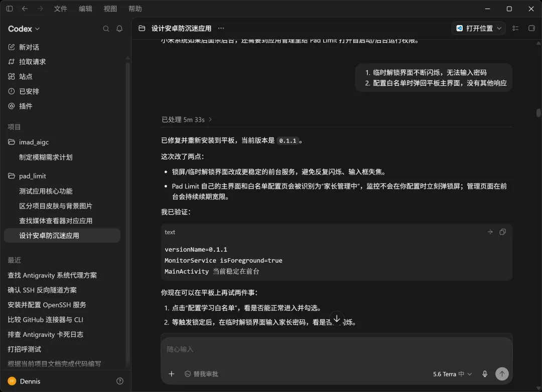Open recent chat 打招呼测试
Screen dimensions: 542x392
pyautogui.click(x=24, y=349)
